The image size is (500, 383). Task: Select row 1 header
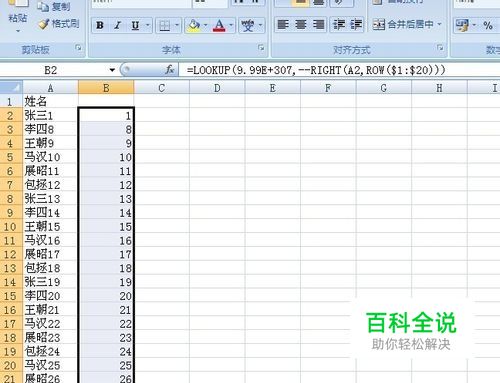(x=10, y=102)
